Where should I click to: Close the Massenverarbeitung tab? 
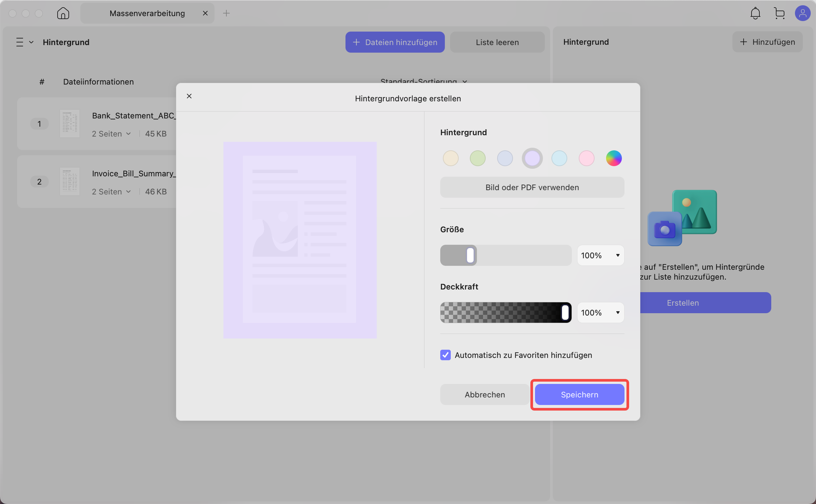pyautogui.click(x=205, y=13)
